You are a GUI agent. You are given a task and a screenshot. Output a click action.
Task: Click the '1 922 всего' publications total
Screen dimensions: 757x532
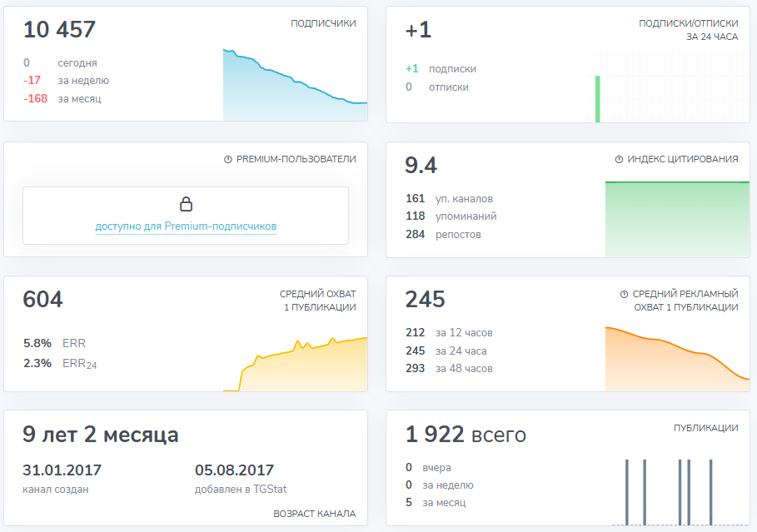pyautogui.click(x=466, y=435)
